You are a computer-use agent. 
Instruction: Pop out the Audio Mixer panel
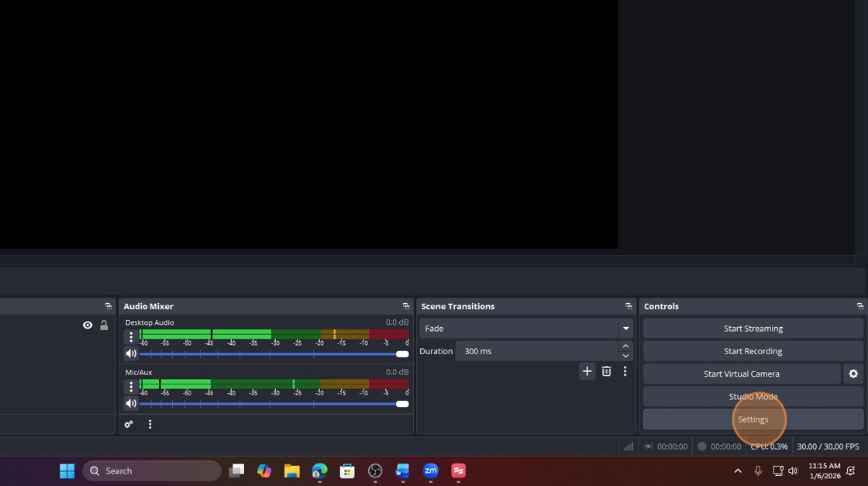pyautogui.click(x=405, y=305)
